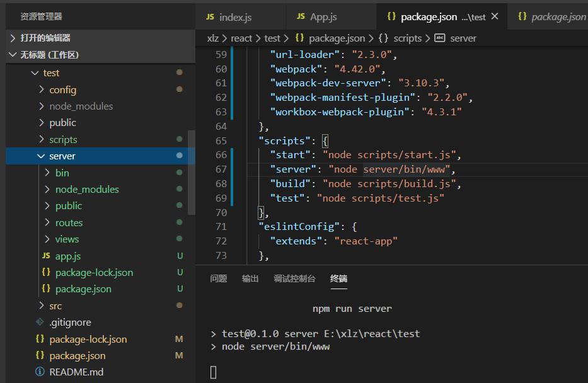
Task: Click the git icon beside .gitignore
Action: (40, 322)
